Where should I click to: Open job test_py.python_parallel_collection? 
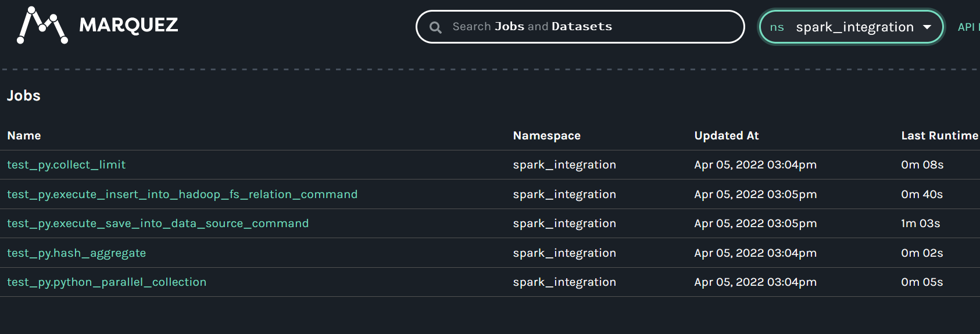click(106, 282)
